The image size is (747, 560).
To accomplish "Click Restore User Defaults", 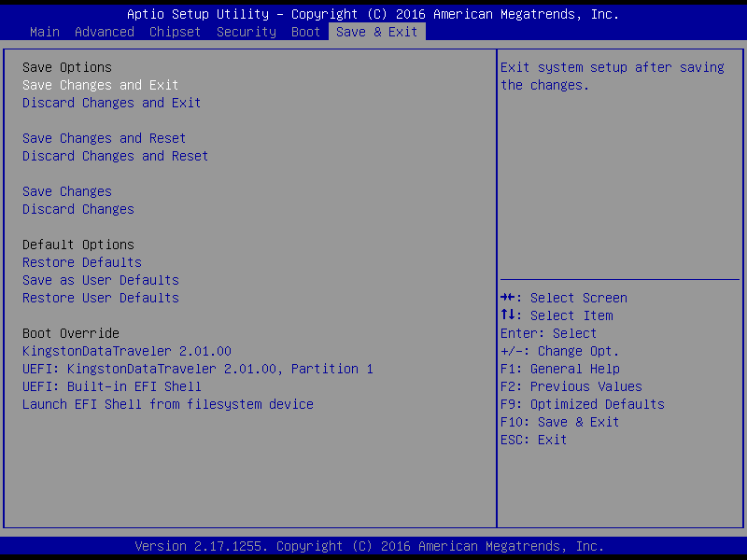I will click(101, 298).
